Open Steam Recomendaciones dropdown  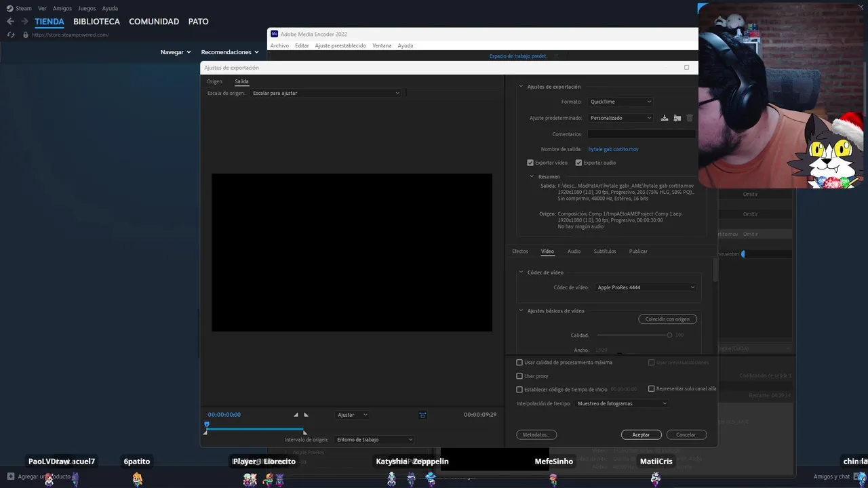(x=230, y=52)
